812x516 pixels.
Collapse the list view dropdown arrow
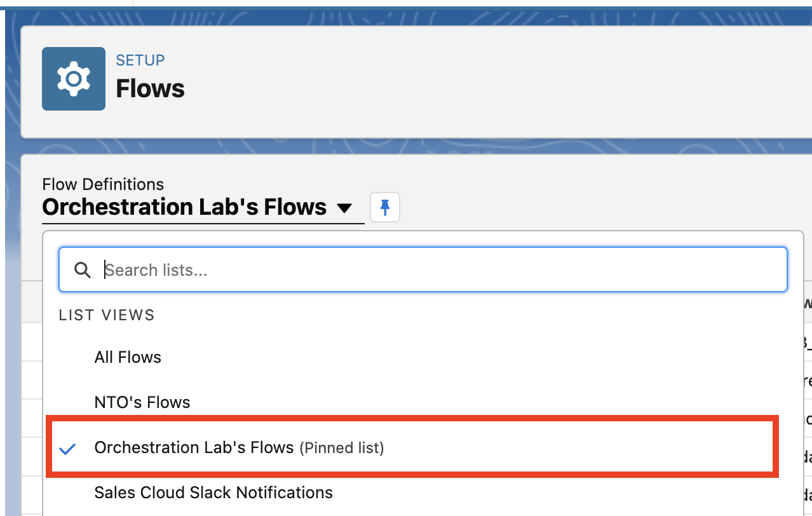point(344,208)
